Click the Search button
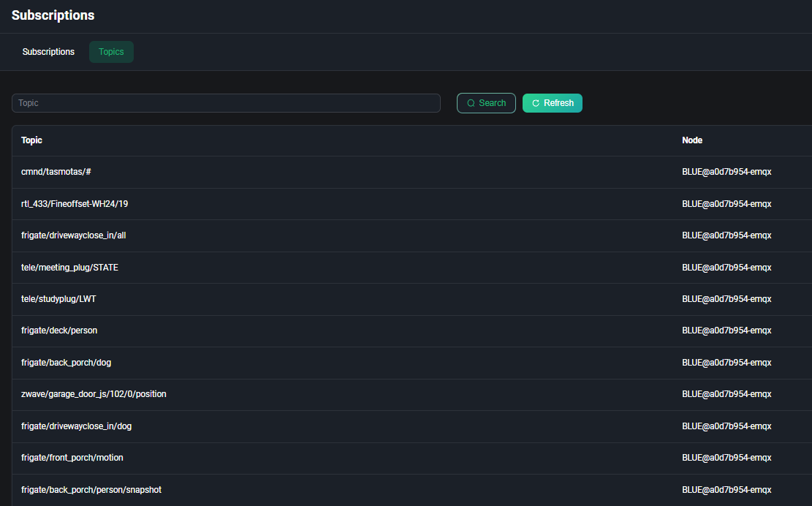The height and width of the screenshot is (506, 812). [486, 103]
